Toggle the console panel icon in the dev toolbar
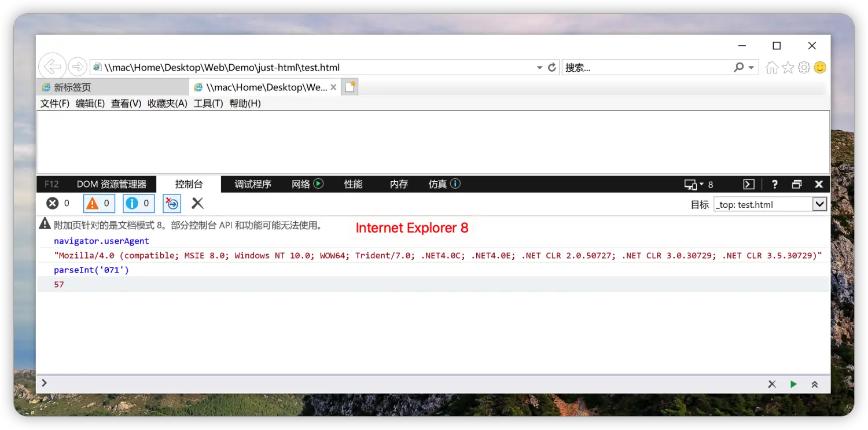The height and width of the screenshot is (430, 868). pos(749,185)
